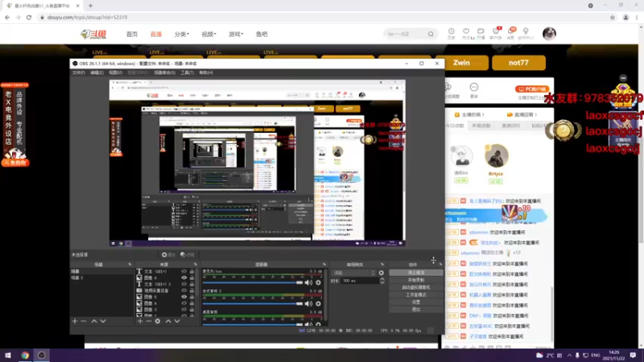Expand the 分类 dropdown in Douyu nav

tap(182, 34)
